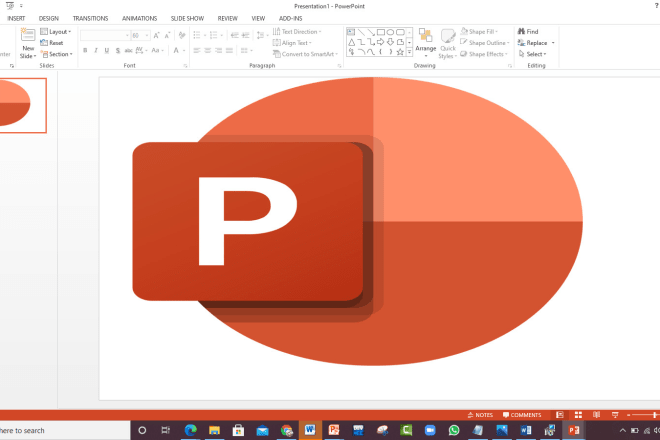
Task: Open the Shape Outline color menu
Action: click(x=485, y=43)
